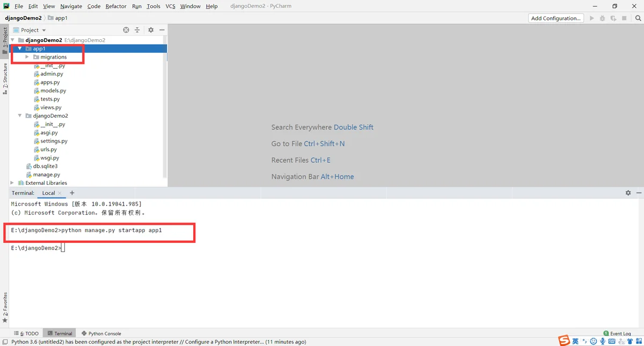Open the Navigate menu
The height and width of the screenshot is (346, 644).
pyautogui.click(x=71, y=6)
